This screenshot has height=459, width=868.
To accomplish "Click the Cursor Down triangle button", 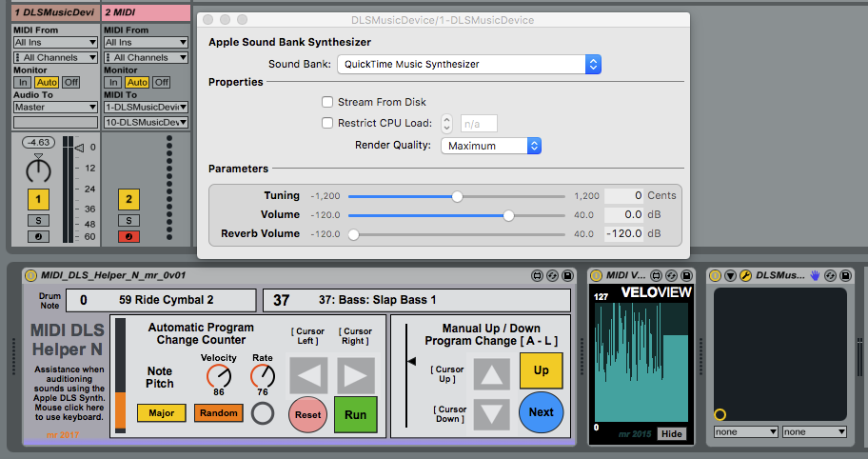I will click(x=493, y=415).
